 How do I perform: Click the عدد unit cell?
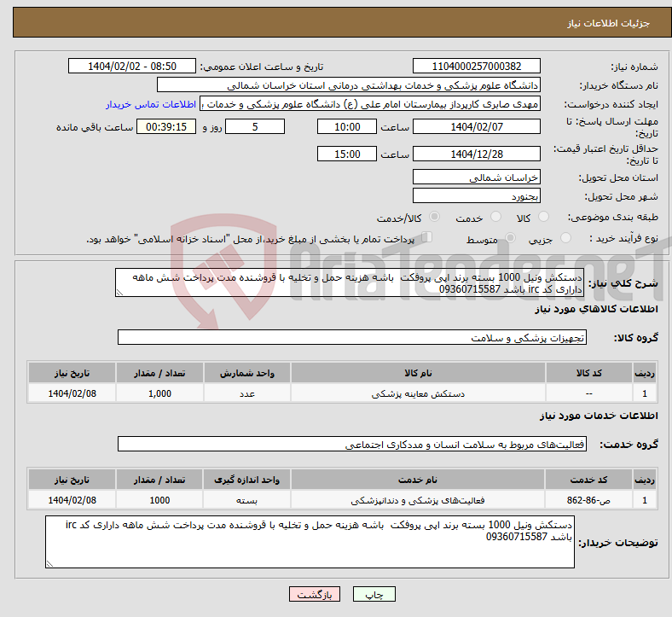(x=246, y=393)
